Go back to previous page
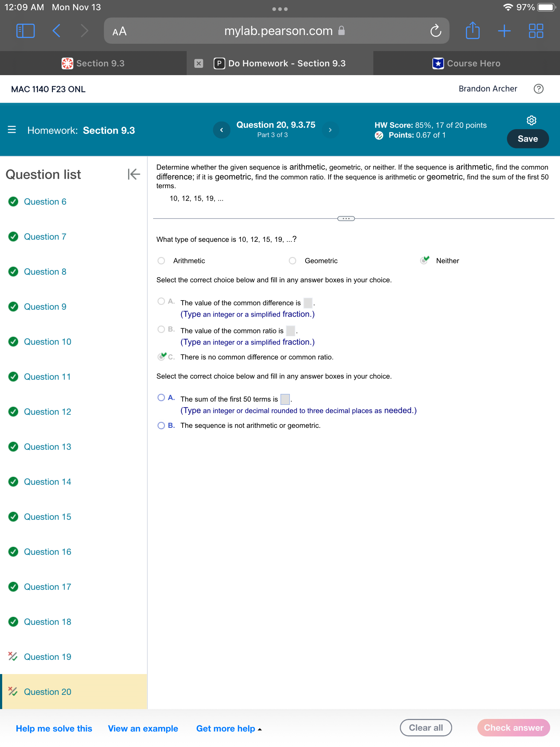Image resolution: width=560 pixels, height=747 pixels. click(x=56, y=31)
